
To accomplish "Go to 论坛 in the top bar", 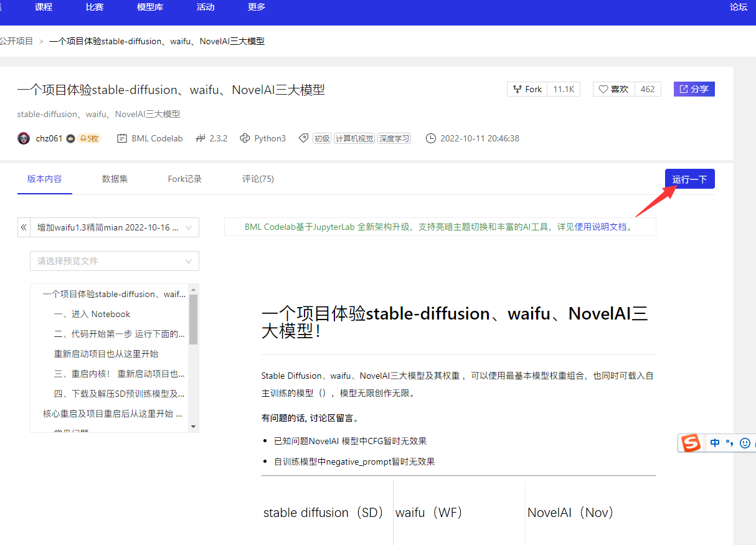I will (739, 7).
